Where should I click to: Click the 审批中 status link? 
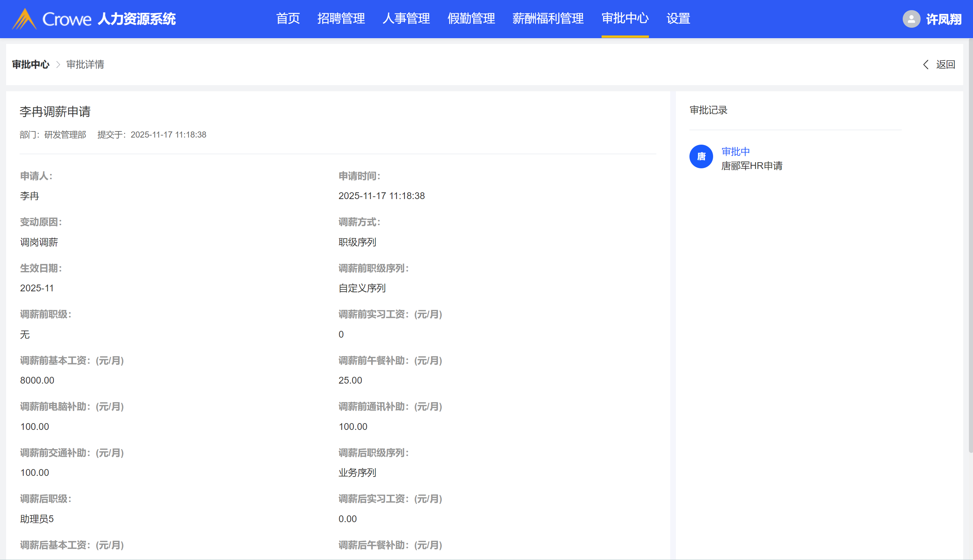[735, 151]
